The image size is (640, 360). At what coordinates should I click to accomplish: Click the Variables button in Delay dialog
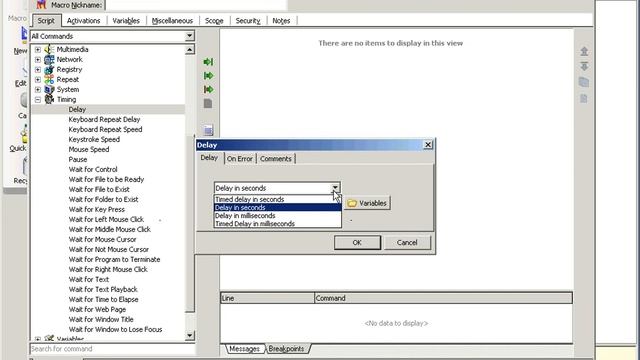pos(367,203)
